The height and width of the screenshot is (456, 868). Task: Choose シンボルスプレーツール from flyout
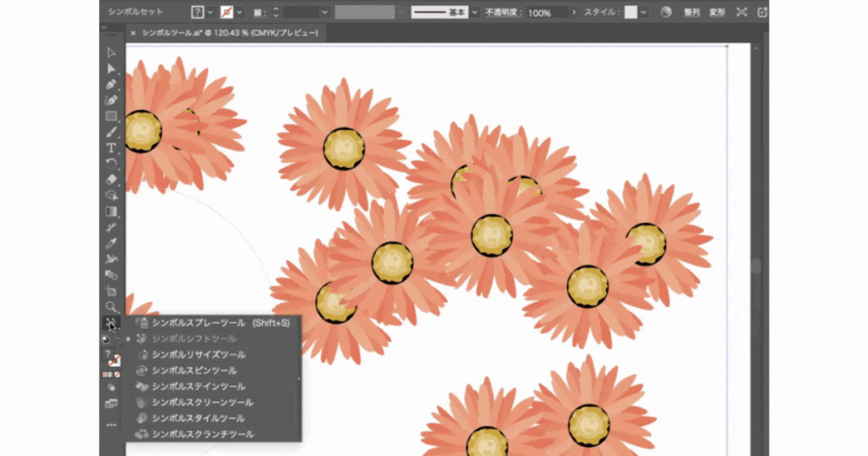(198, 323)
